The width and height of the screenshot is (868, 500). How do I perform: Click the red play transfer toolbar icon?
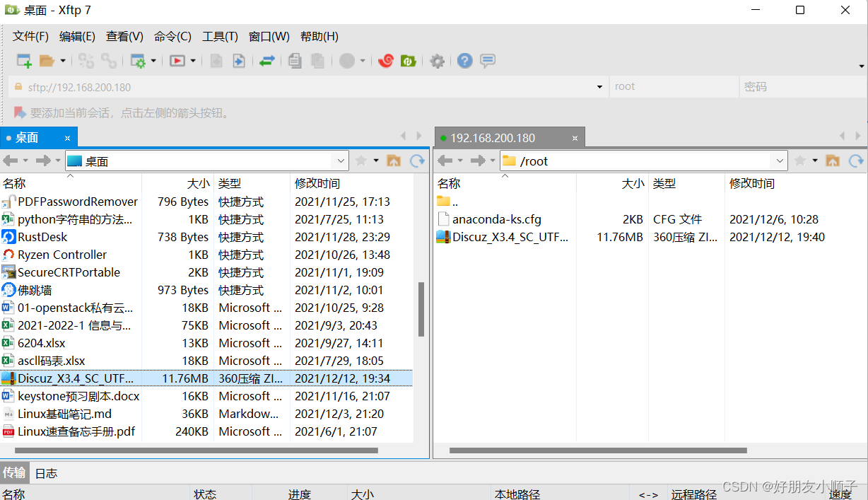177,62
